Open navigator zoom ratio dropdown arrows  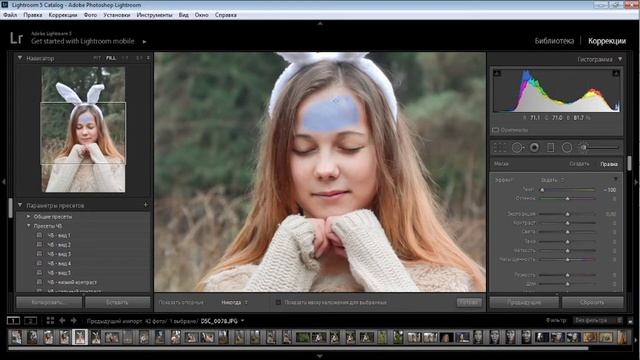click(148, 58)
